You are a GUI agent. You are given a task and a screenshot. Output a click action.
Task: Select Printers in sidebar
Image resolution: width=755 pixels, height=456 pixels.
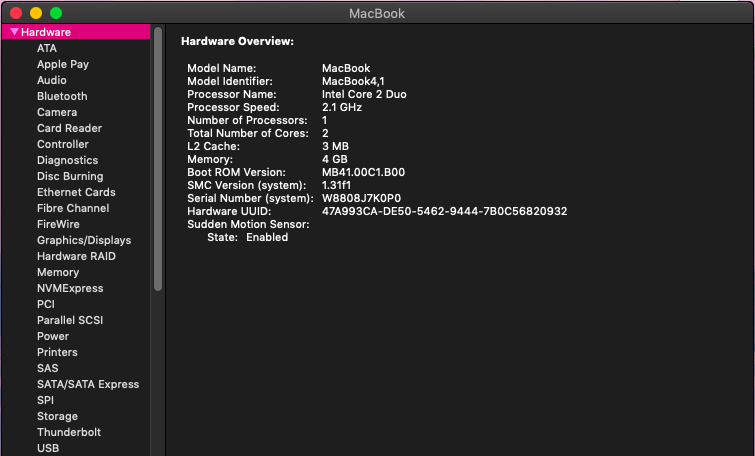click(x=57, y=352)
